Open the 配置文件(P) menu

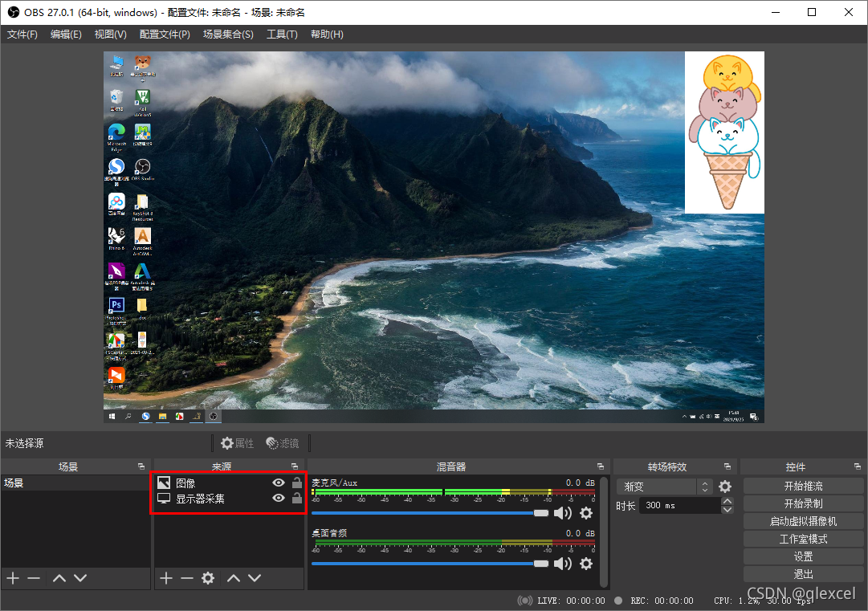coord(165,35)
